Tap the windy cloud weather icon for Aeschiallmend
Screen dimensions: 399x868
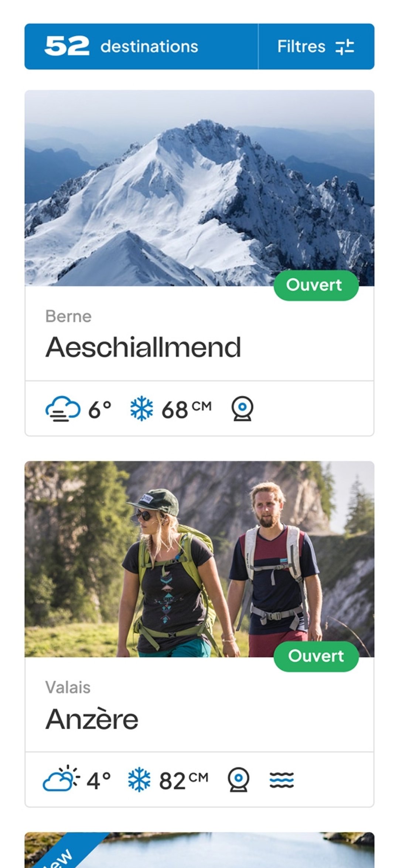click(63, 409)
